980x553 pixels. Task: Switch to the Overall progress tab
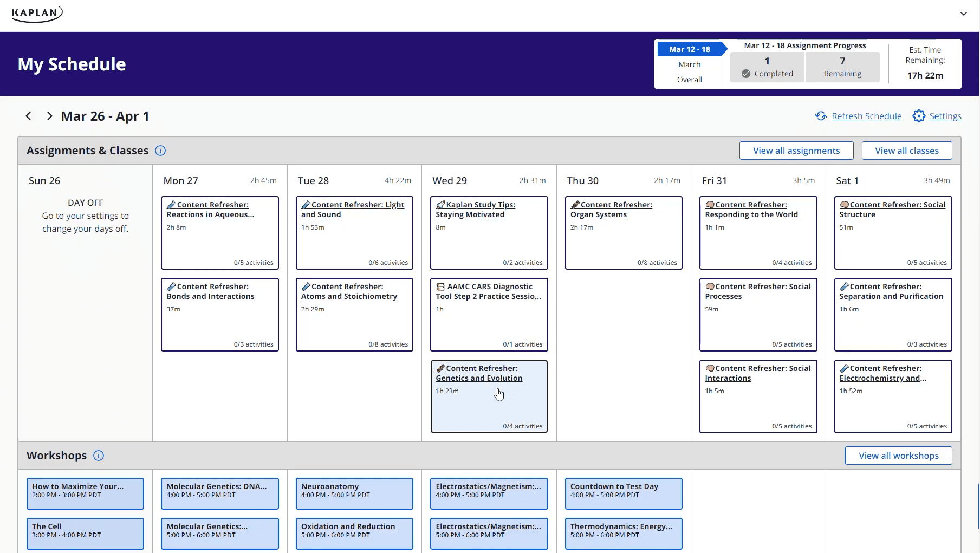pyautogui.click(x=689, y=79)
